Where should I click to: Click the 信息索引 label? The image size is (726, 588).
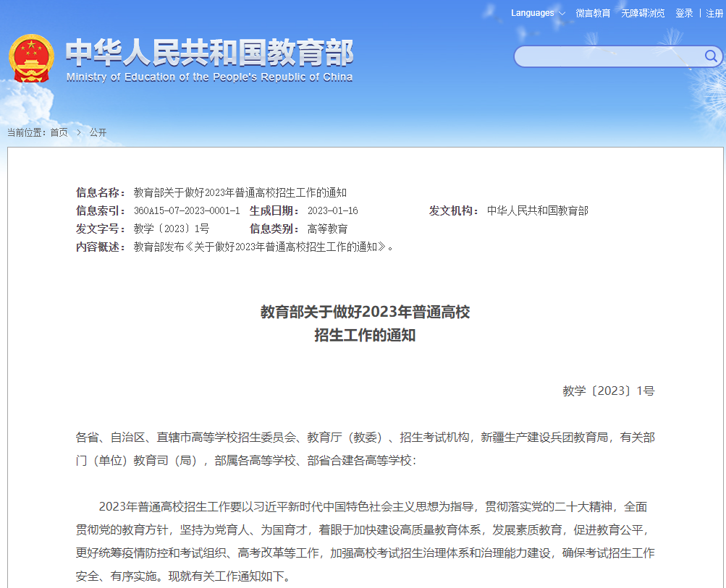[101, 211]
